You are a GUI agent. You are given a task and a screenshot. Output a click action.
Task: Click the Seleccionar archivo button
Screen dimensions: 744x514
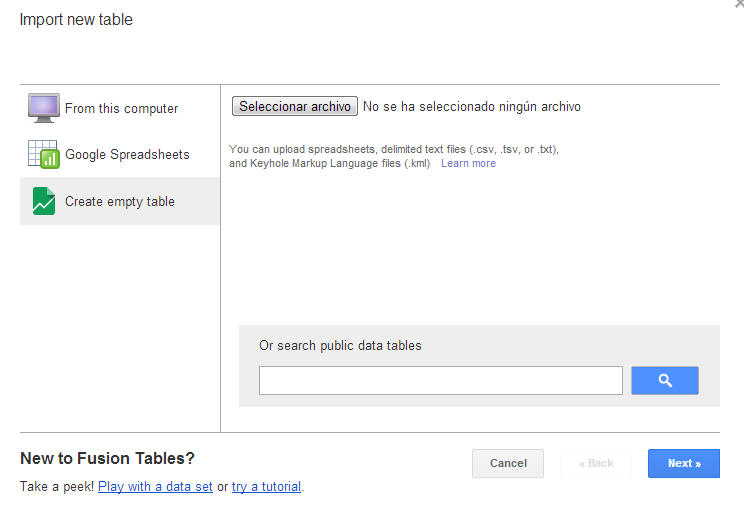(x=294, y=106)
